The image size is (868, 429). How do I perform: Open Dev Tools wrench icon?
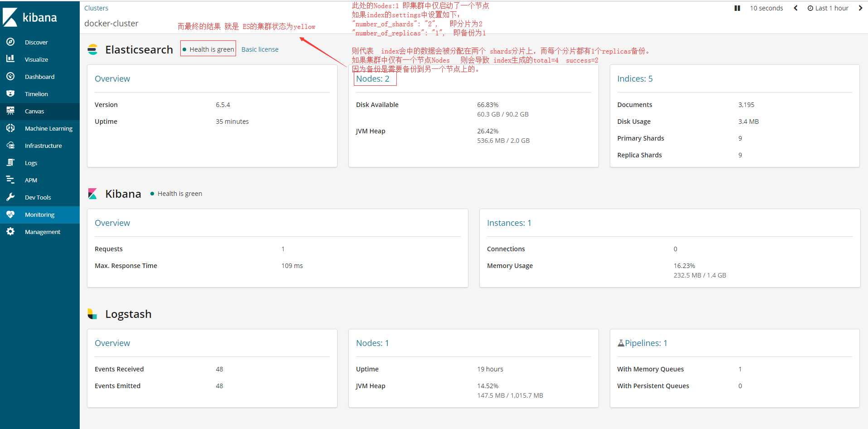[x=10, y=197]
